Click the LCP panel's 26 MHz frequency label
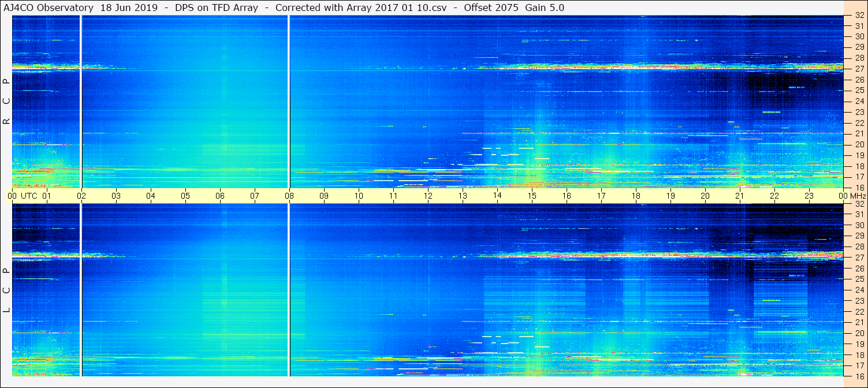The height and width of the screenshot is (388, 868). pyautogui.click(x=859, y=268)
